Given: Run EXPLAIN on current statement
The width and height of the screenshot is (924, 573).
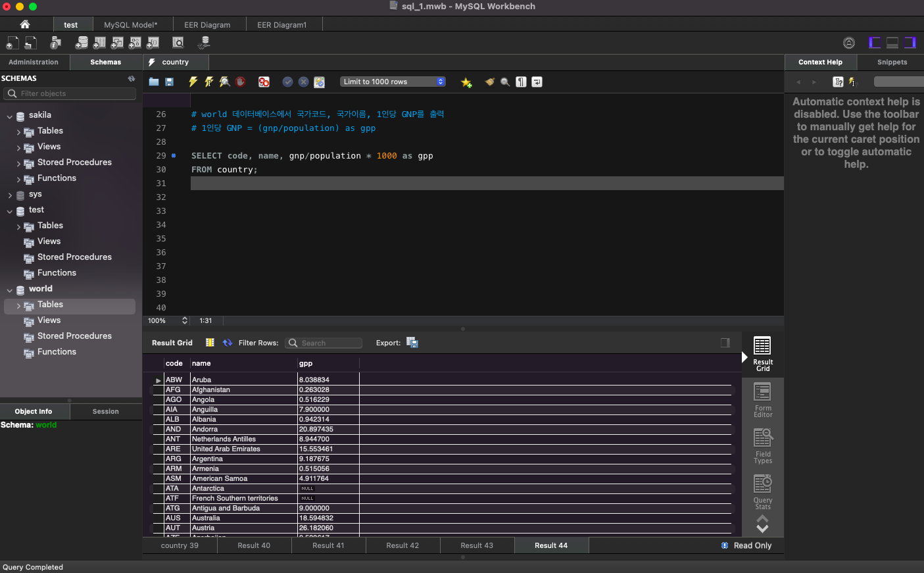Looking at the screenshot, I should [225, 82].
